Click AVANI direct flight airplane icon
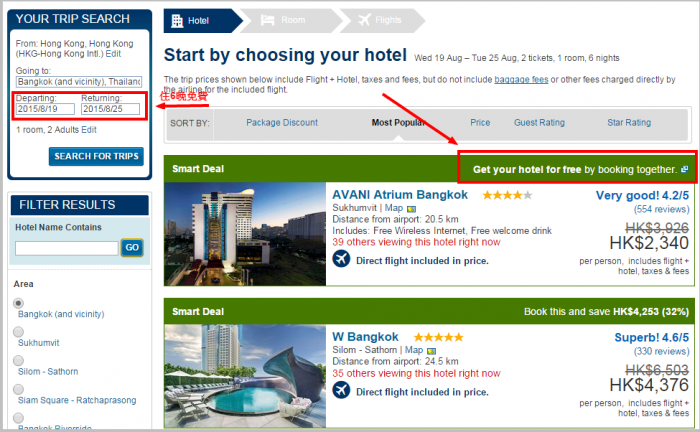 pos(341,259)
